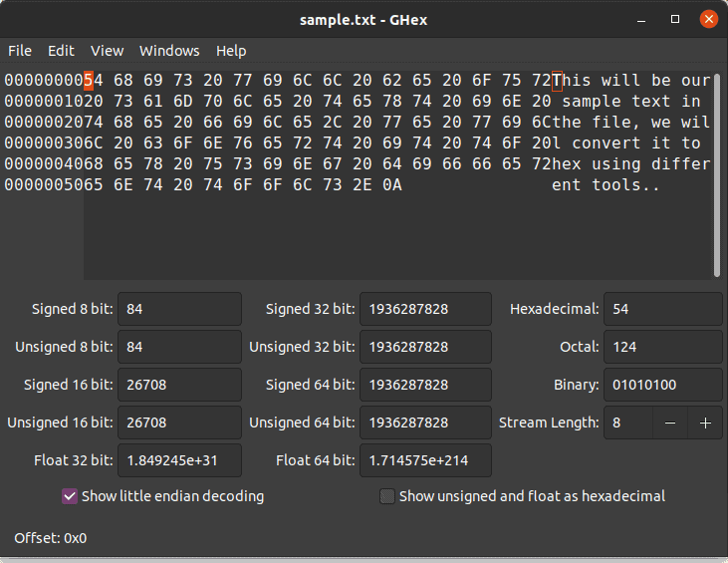The height and width of the screenshot is (563, 728).
Task: Increase stream length with plus button
Action: 705,422
